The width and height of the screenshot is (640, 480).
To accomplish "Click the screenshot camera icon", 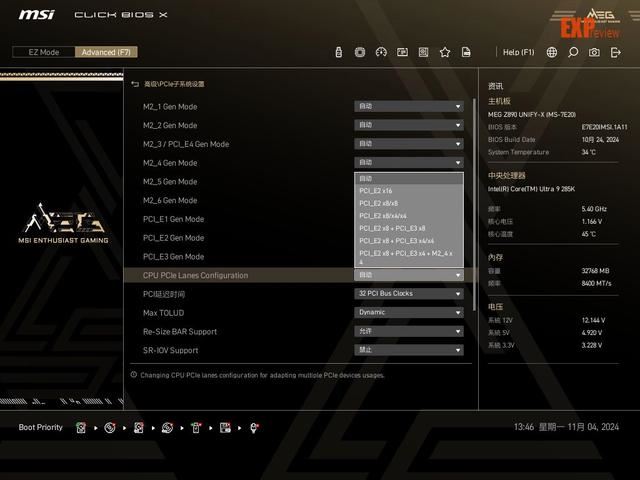I will point(594,52).
